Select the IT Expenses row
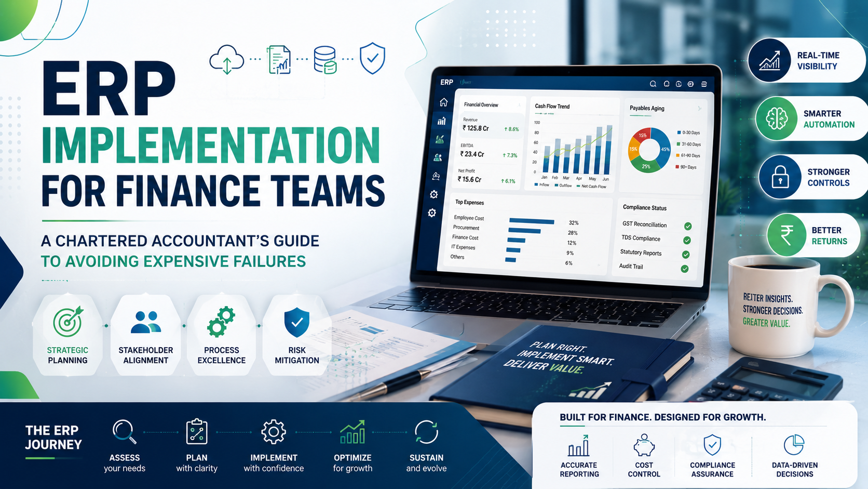 (512, 249)
